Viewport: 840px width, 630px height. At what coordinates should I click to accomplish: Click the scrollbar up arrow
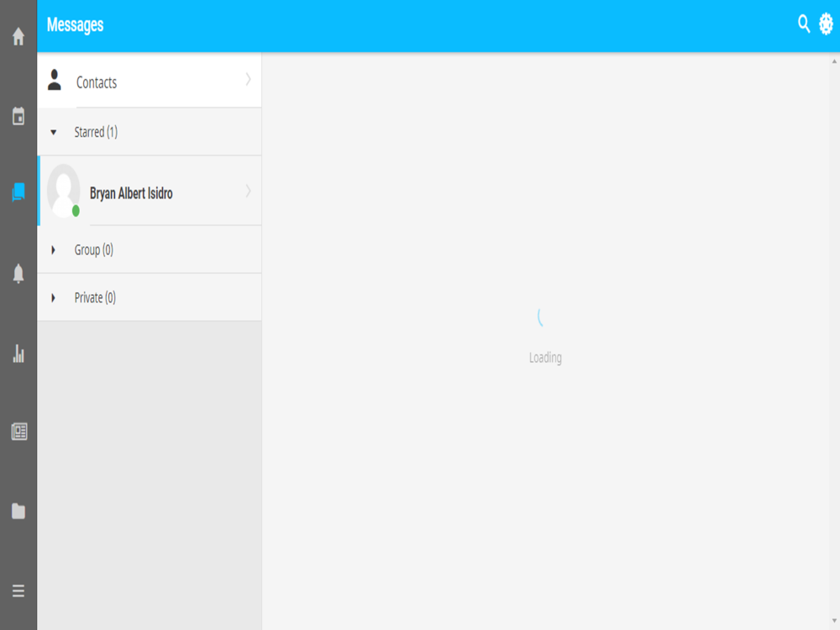[x=834, y=61]
